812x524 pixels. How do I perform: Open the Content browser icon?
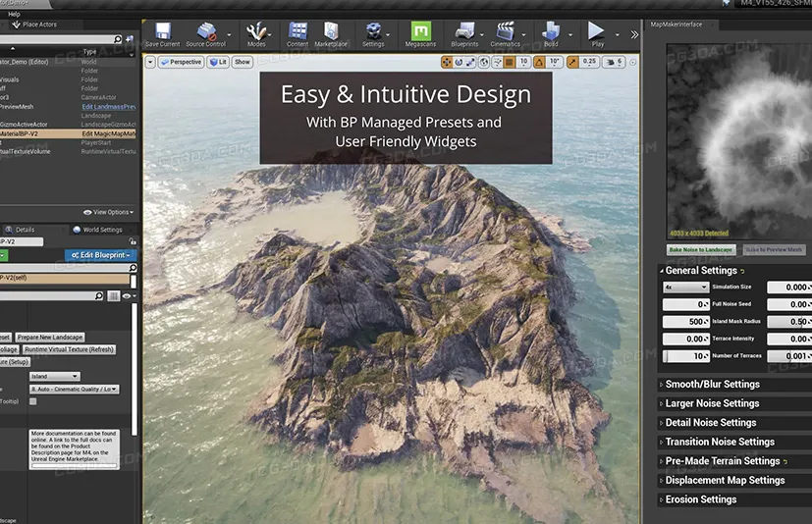pos(298,34)
